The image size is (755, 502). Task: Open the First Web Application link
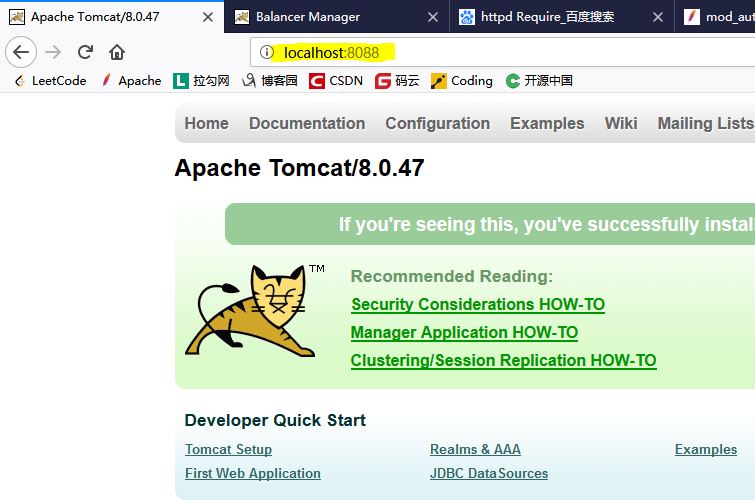click(253, 473)
